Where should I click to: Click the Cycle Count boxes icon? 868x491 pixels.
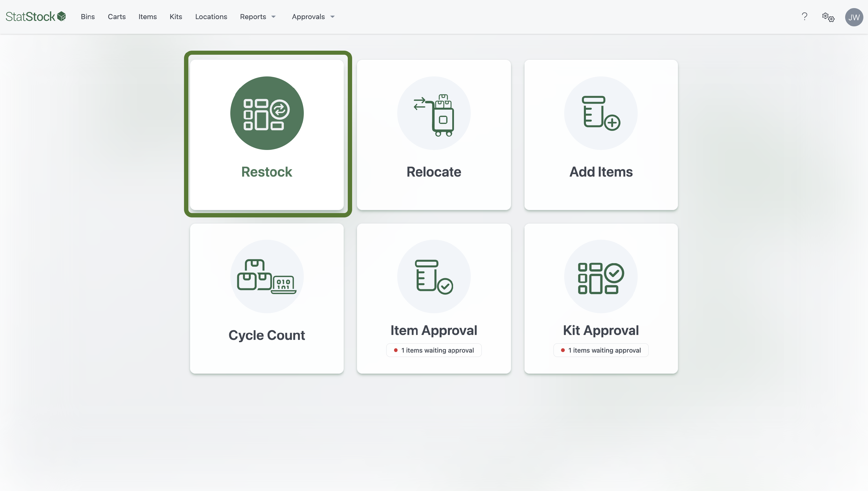coord(267,276)
